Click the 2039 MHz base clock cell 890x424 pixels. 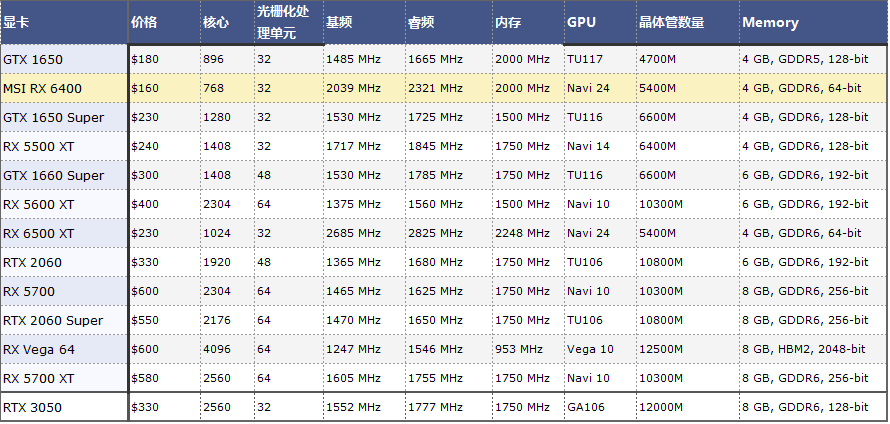pos(364,89)
